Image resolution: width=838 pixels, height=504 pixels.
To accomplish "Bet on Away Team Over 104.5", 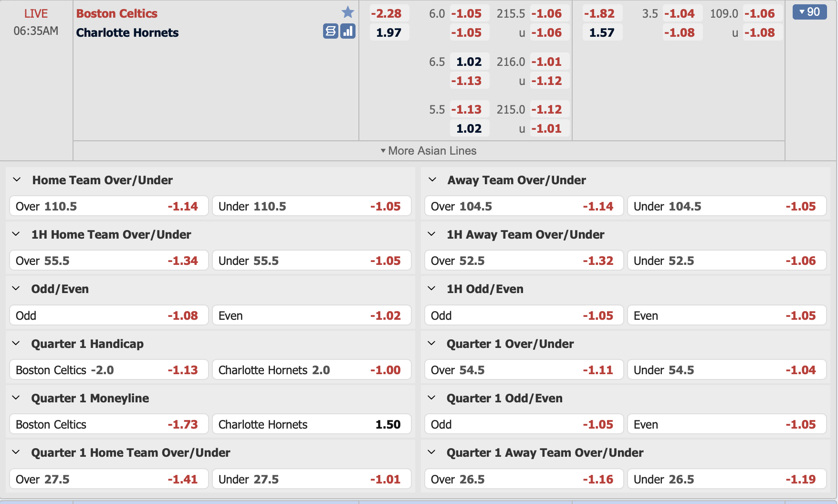I will pos(524,206).
